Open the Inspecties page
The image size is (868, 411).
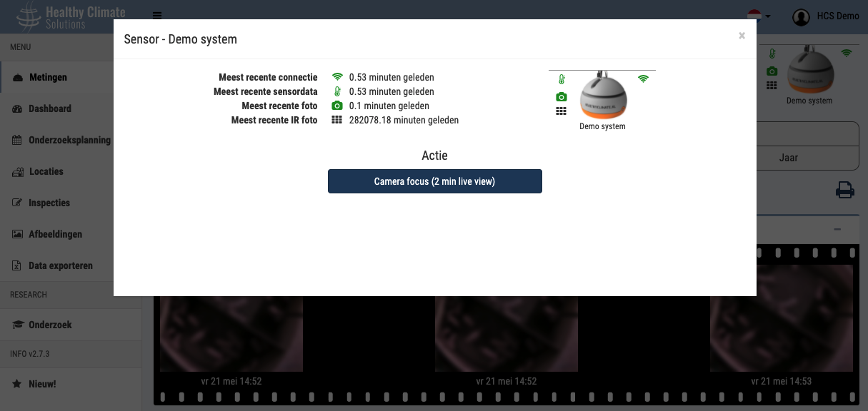[49, 203]
